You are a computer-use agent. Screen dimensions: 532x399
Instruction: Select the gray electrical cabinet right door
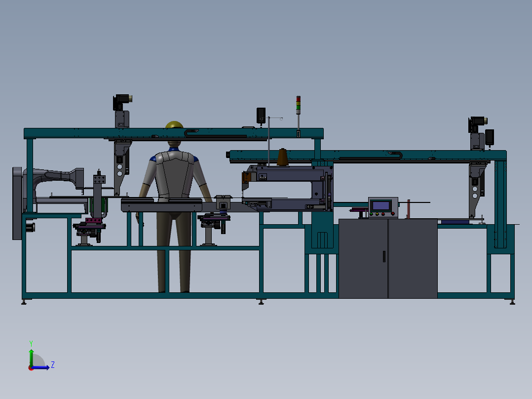[413, 258]
